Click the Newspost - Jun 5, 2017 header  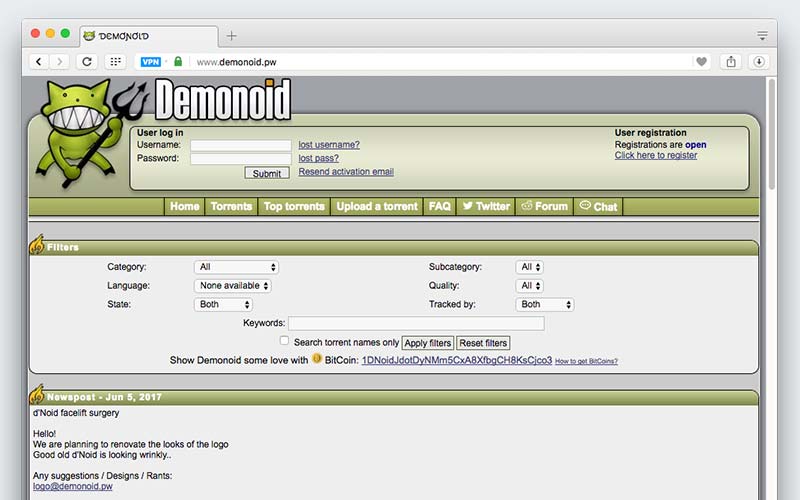[393, 397]
